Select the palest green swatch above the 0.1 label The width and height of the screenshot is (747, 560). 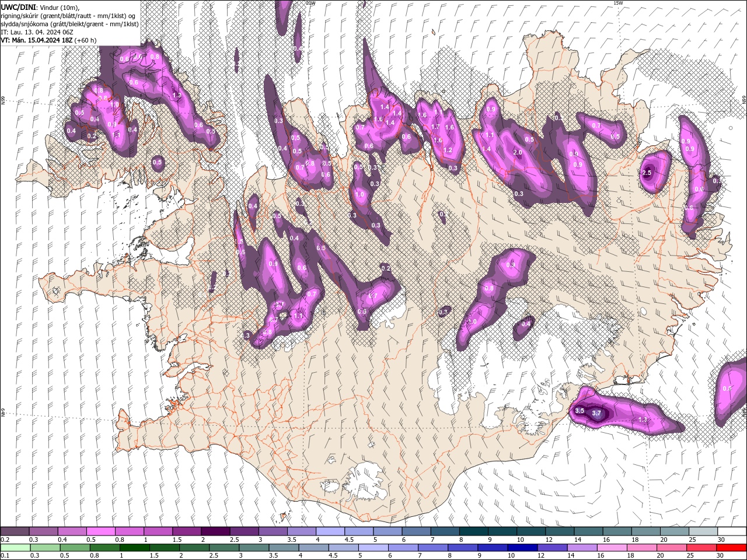coord(15,548)
